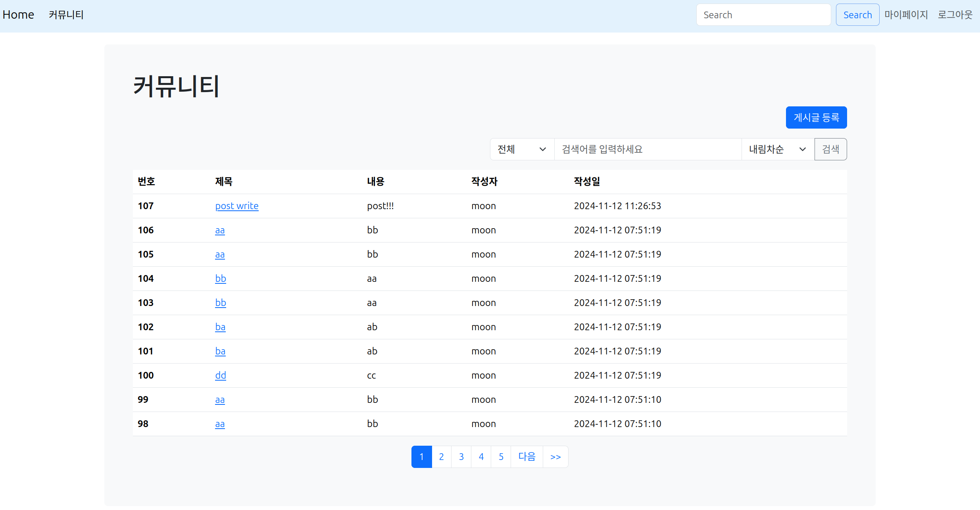Go to 마이페이지 in the header
980x510 pixels.
906,14
